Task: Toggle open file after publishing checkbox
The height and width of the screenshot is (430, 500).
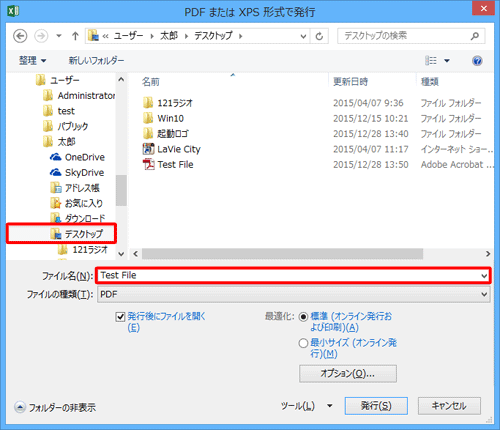Action: click(x=120, y=317)
